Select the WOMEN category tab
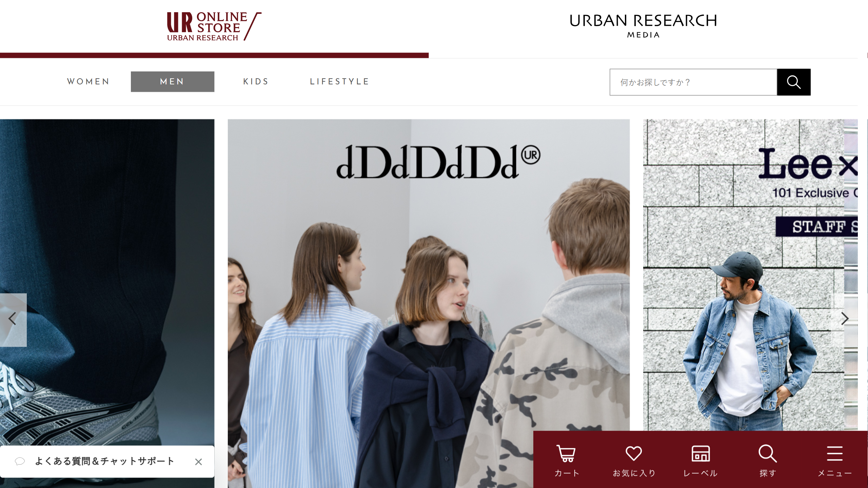This screenshot has height=488, width=868. pos(88,82)
